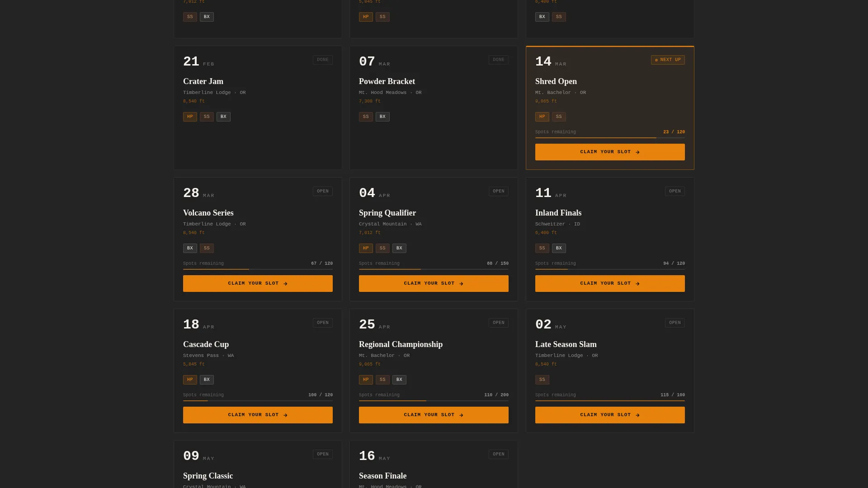Select the BX tag on Volcano Series

click(x=190, y=249)
